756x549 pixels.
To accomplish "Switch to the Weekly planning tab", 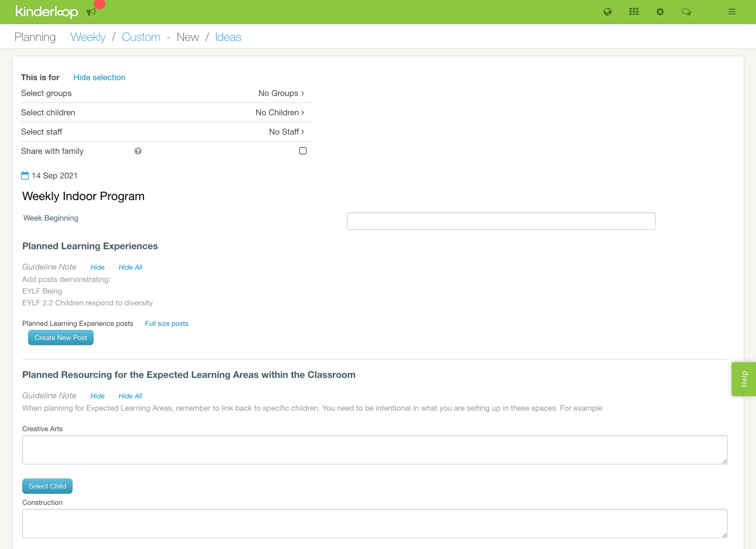I will click(x=88, y=37).
